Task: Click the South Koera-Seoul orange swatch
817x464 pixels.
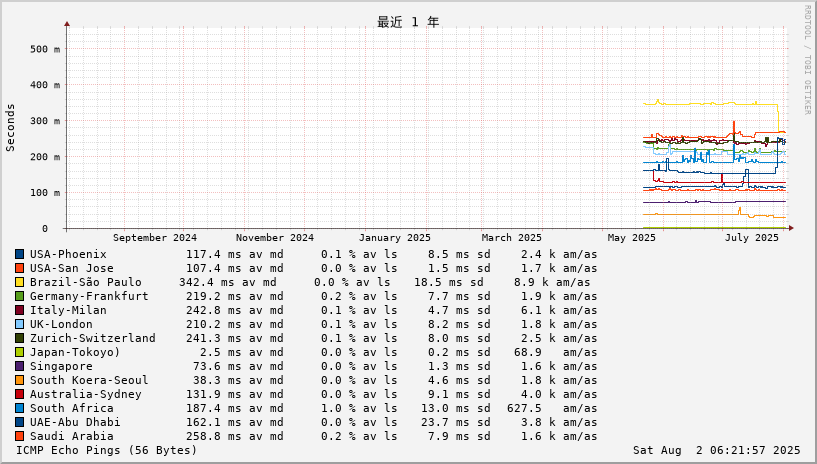Action: click(x=19, y=380)
